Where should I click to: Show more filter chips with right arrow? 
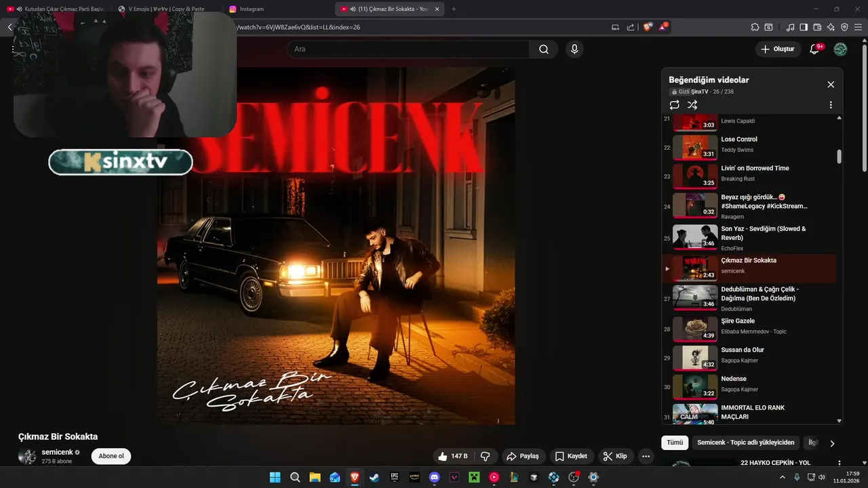coord(832,443)
